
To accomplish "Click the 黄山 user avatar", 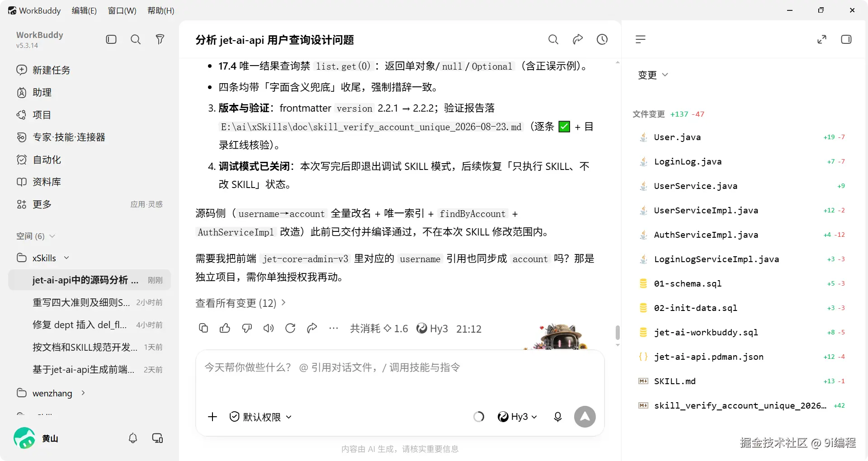I will click(x=24, y=438).
